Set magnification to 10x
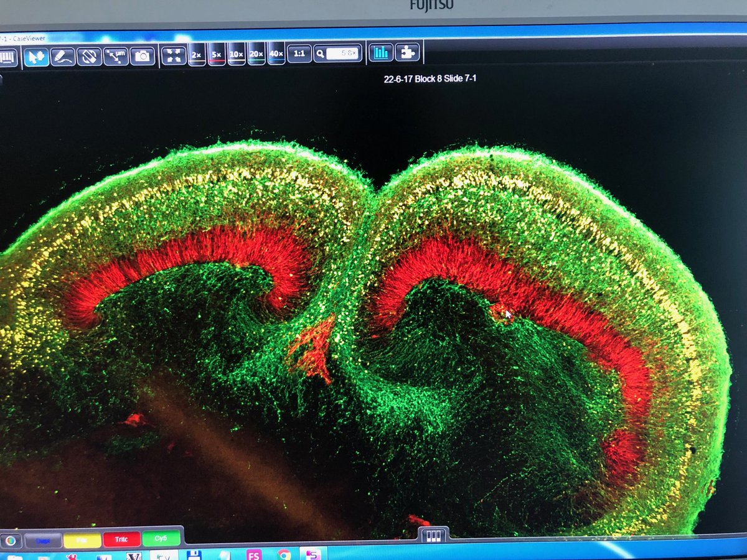Screen dimensions: 747x560 (237, 54)
